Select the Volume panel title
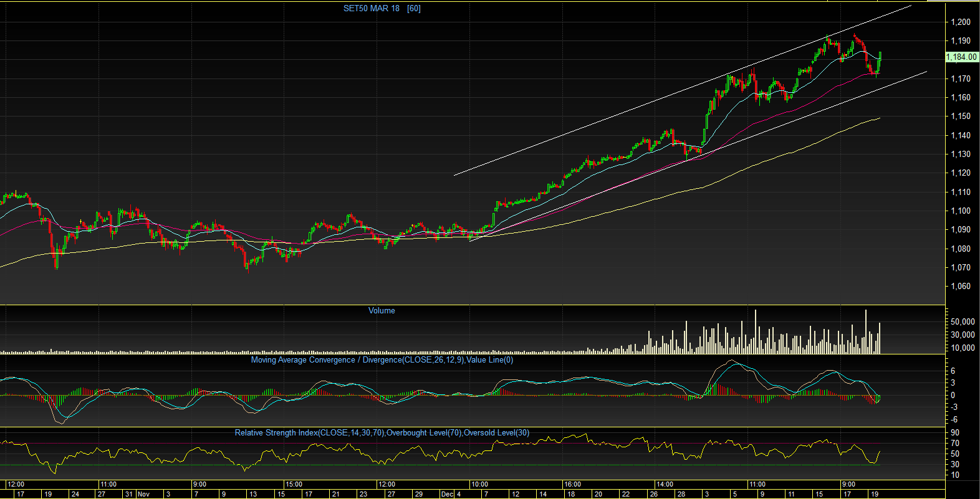Image resolution: width=980 pixels, height=499 pixels. [x=382, y=310]
